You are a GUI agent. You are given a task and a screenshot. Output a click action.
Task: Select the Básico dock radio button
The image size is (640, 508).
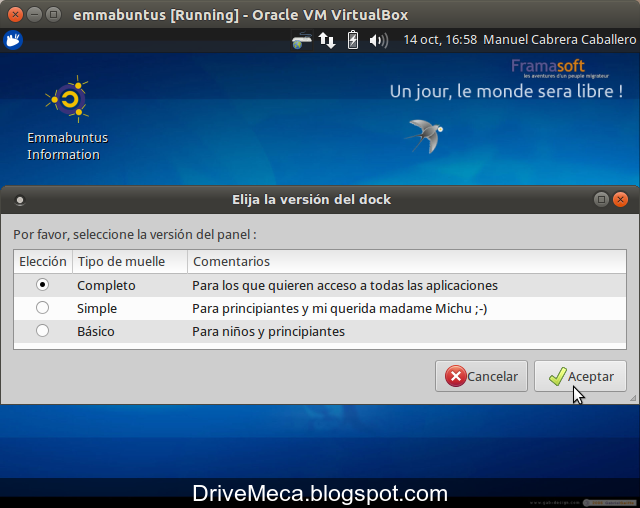point(42,331)
